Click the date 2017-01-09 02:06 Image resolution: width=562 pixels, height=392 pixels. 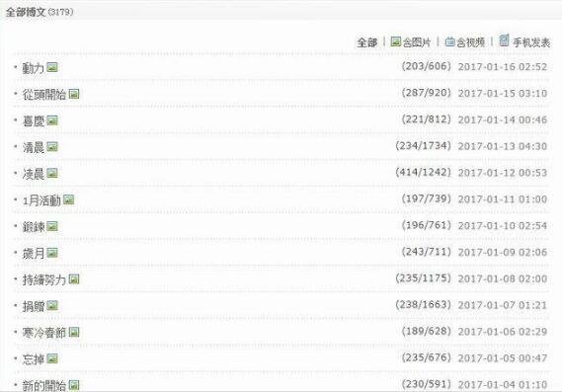503,253
